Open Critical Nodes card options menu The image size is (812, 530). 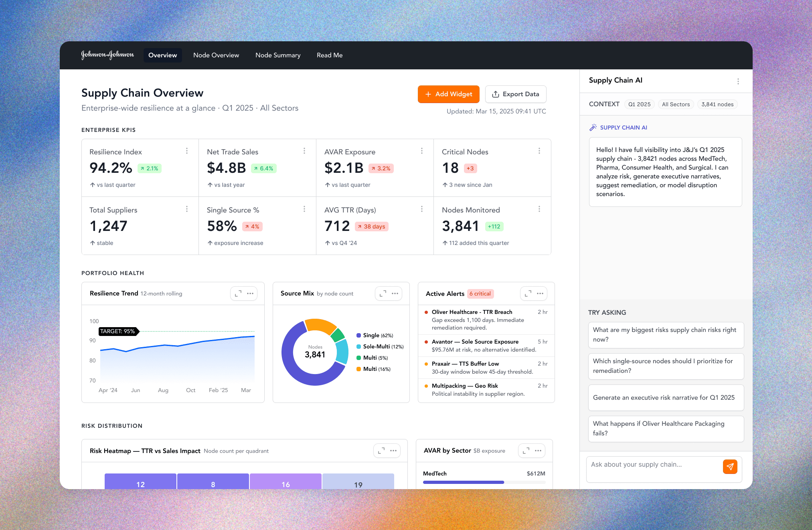539,151
